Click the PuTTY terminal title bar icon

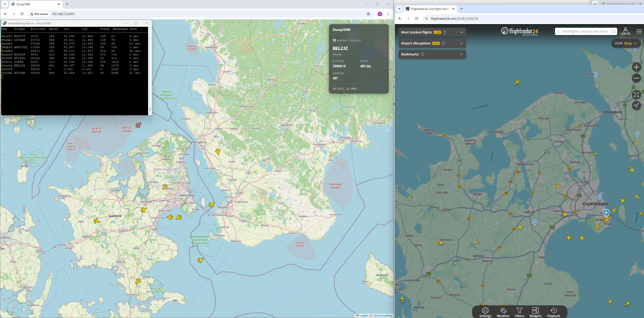pyautogui.click(x=5, y=23)
